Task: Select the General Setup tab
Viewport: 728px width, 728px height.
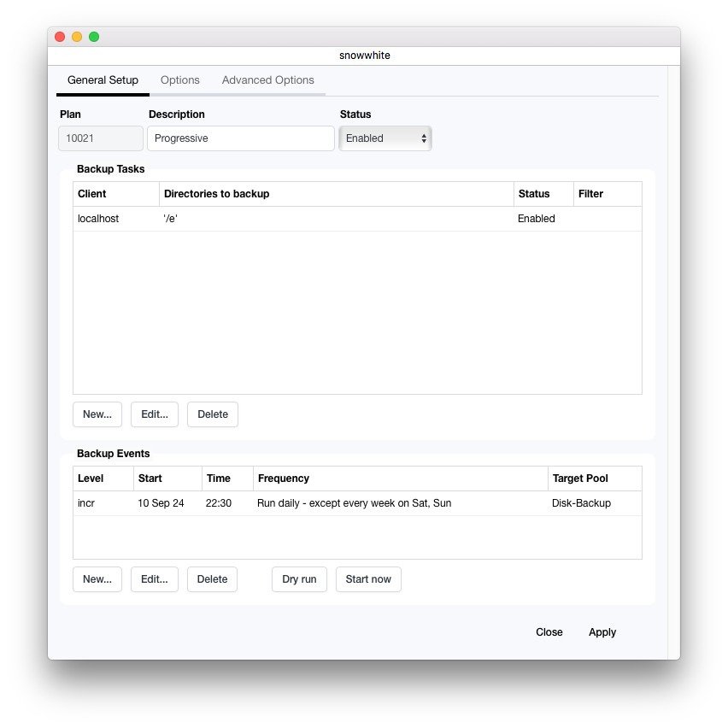Action: [x=103, y=80]
